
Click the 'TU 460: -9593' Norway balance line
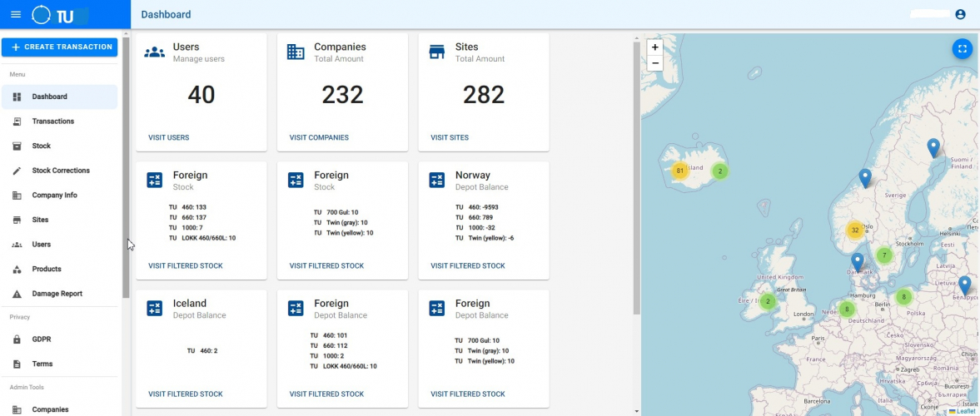click(476, 207)
